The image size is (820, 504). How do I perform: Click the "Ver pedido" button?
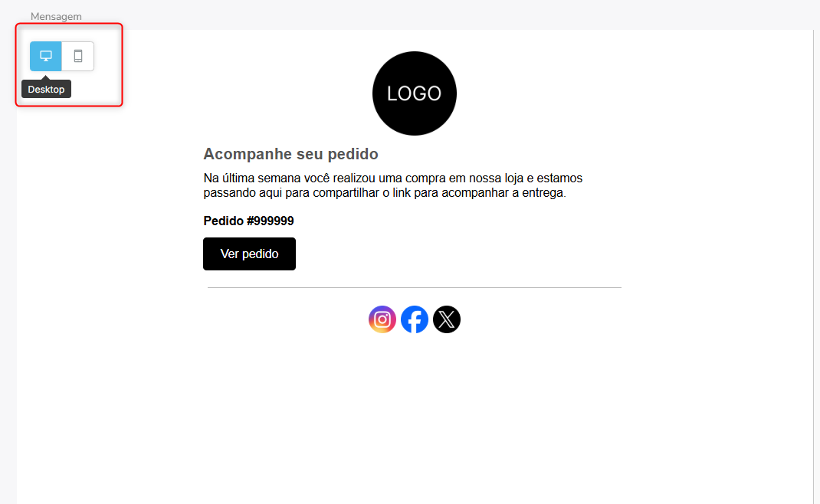pyautogui.click(x=250, y=254)
